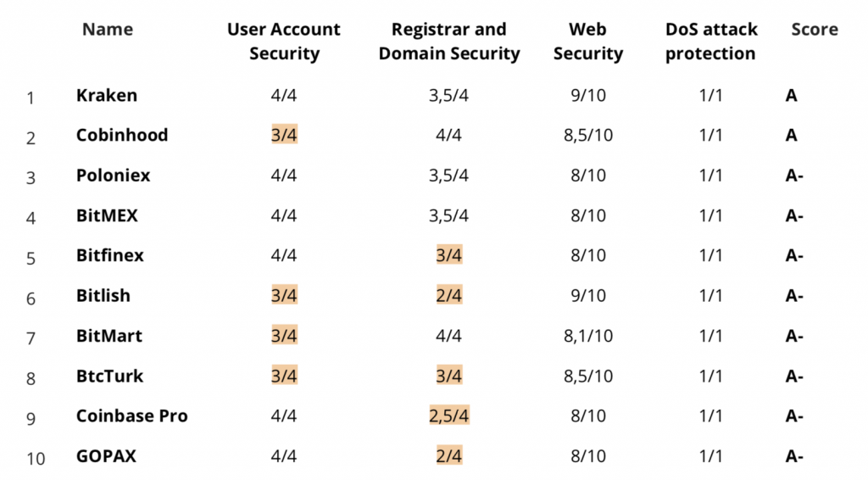This screenshot has width=868, height=480.
Task: Click Coinbase Pro's highlighted 2,5/4 score
Action: coord(449,416)
